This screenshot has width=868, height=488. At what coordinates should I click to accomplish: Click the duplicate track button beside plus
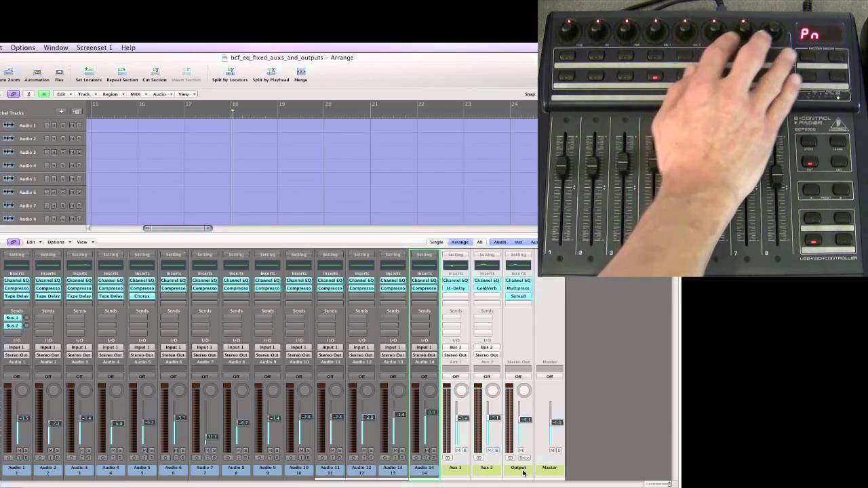[x=76, y=111]
